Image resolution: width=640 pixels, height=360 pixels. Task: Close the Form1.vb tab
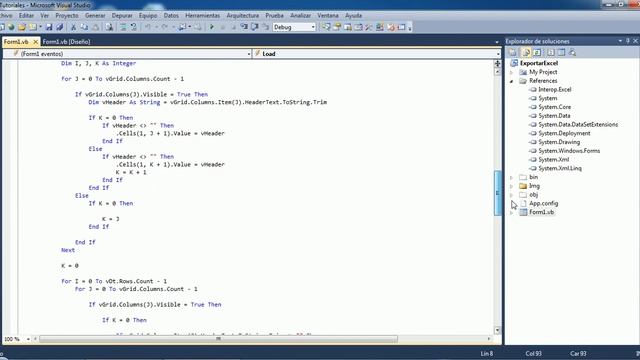coord(36,42)
